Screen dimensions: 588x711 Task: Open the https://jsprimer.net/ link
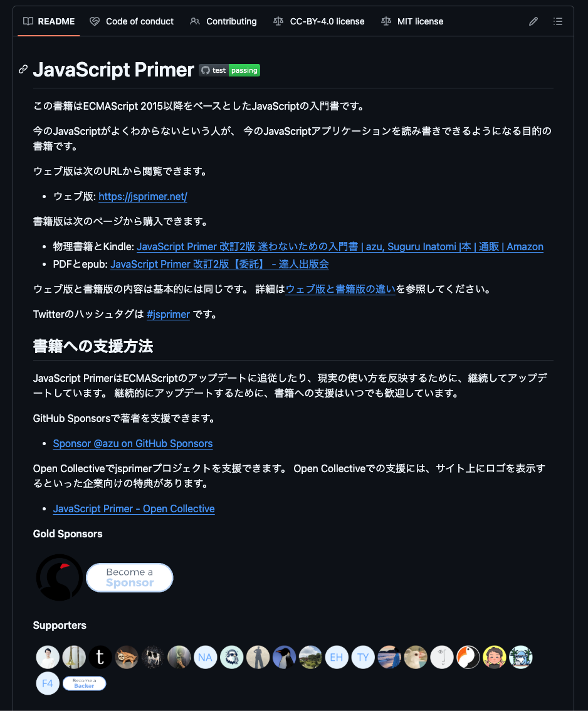click(143, 196)
